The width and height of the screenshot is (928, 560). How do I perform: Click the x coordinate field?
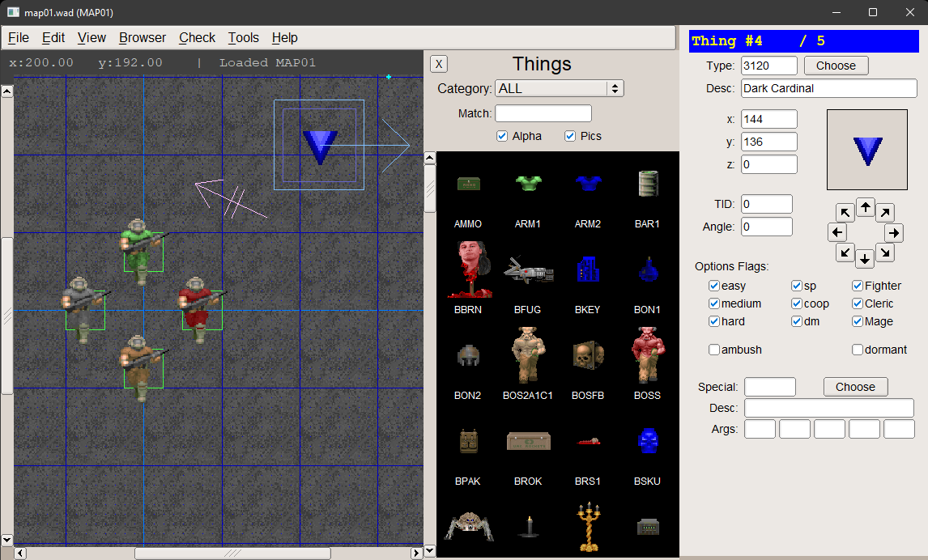[768, 119]
